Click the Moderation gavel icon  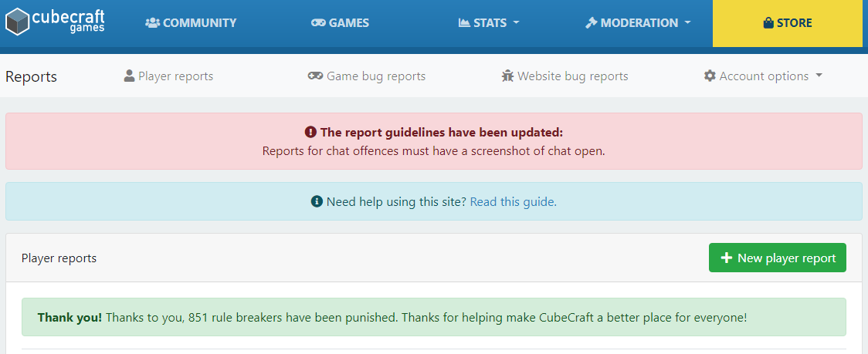[x=592, y=22]
